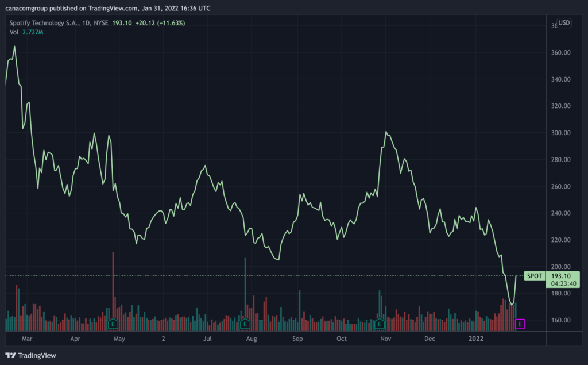Viewport: 588px width, 365px height.
Task: Click the 240.00 price axis label
Action: [560, 213]
